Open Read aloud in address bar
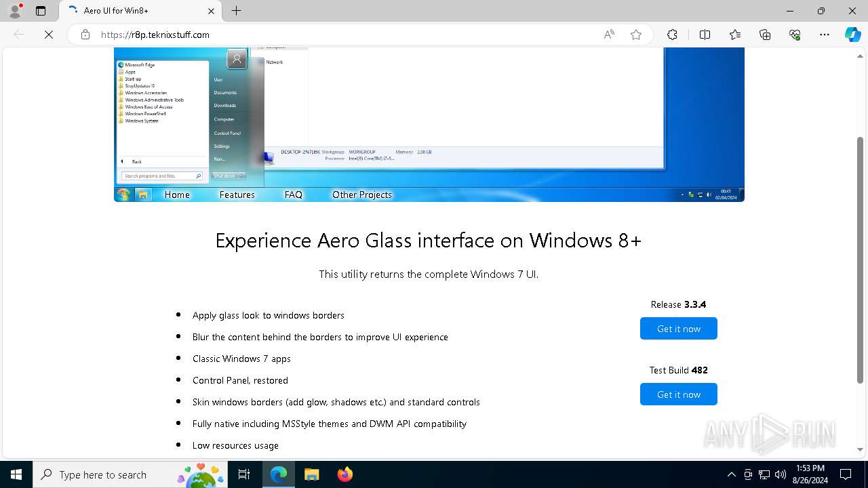Image resolution: width=868 pixels, height=488 pixels. [609, 35]
